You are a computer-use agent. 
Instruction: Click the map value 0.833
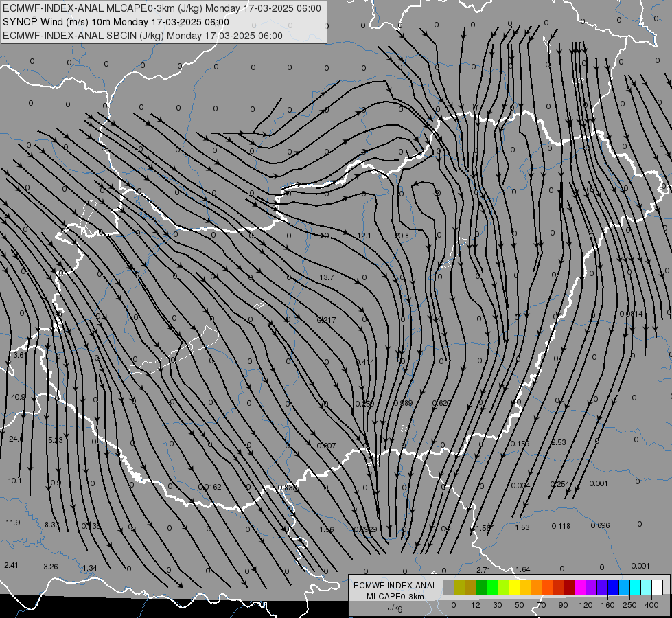(287, 488)
